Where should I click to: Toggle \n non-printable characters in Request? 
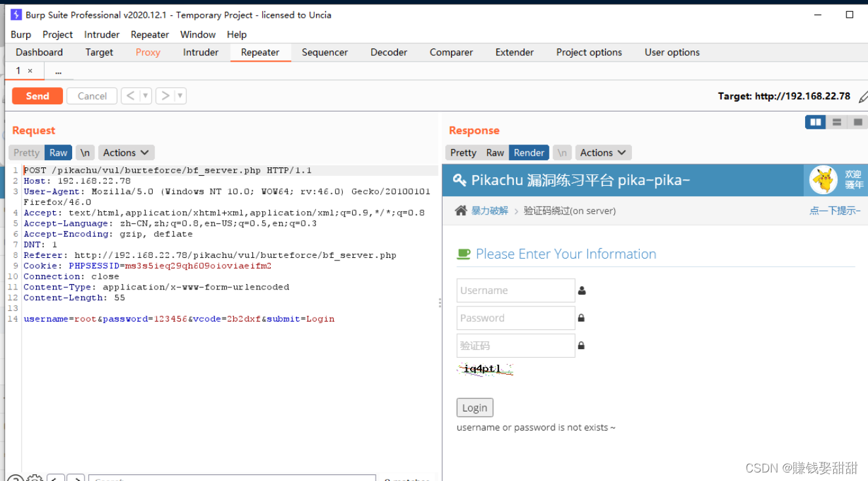85,152
